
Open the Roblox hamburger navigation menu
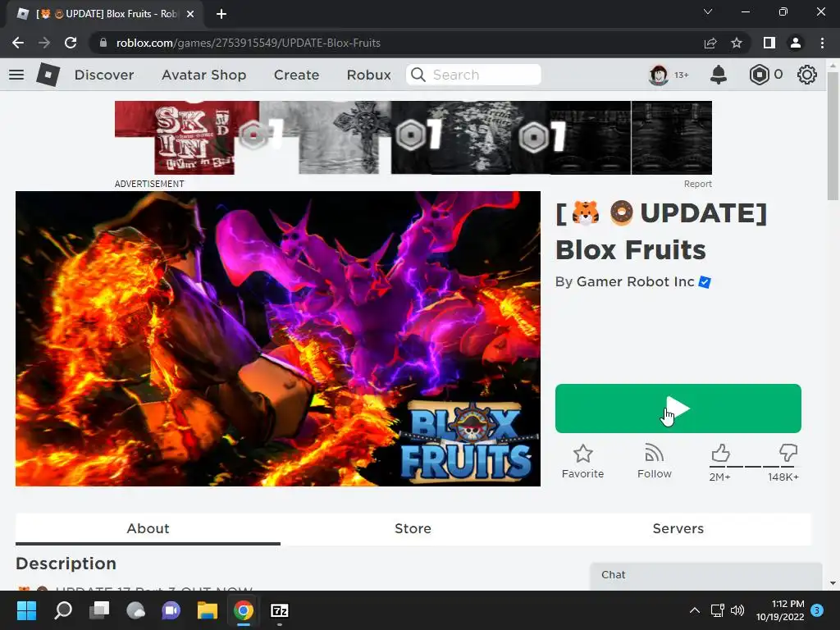point(16,75)
